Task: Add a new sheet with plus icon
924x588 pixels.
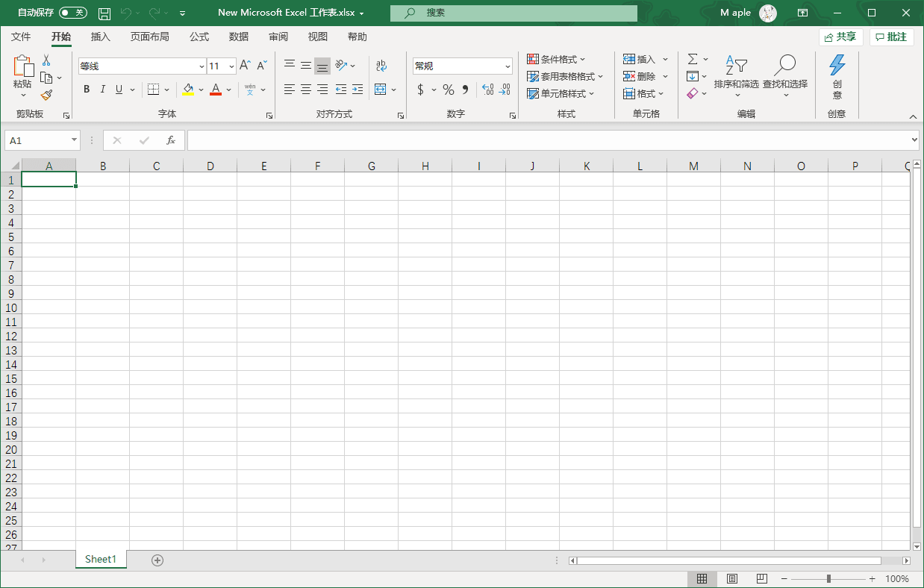Action: [x=157, y=560]
